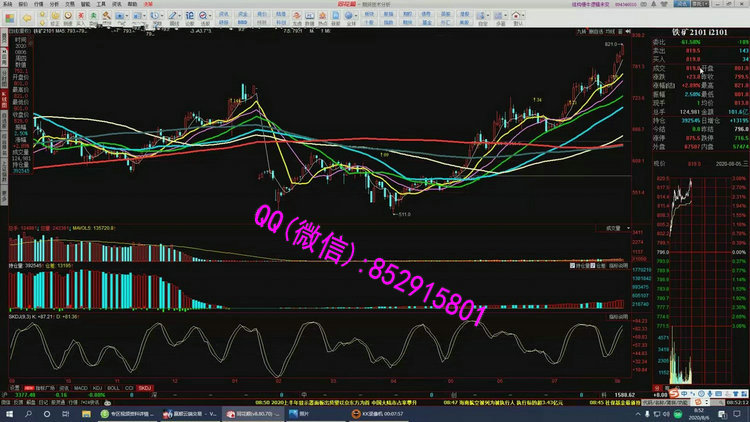Open the 分析 menu
Screen dimensions: 750x422
[x=53, y=4]
